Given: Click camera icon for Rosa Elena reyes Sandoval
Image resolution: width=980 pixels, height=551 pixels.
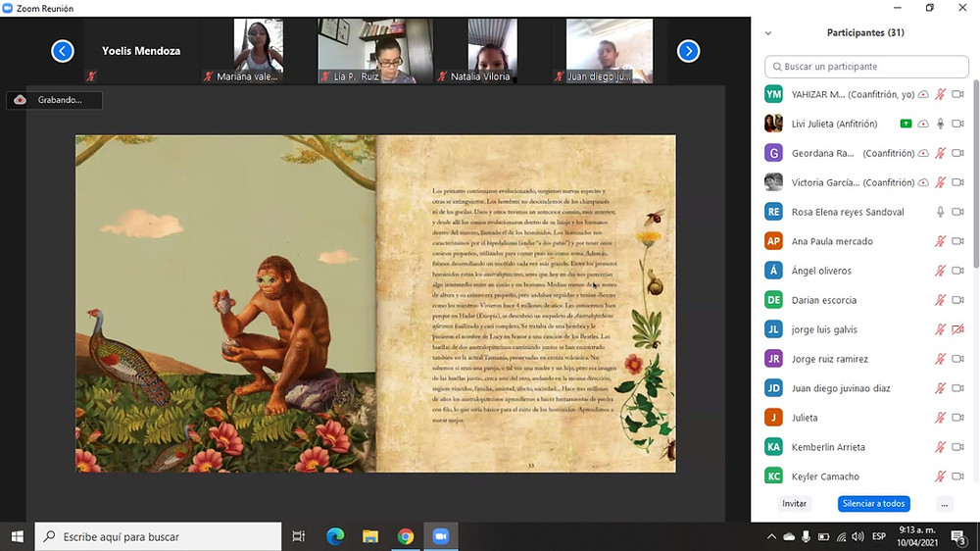Looking at the screenshot, I should (x=957, y=212).
